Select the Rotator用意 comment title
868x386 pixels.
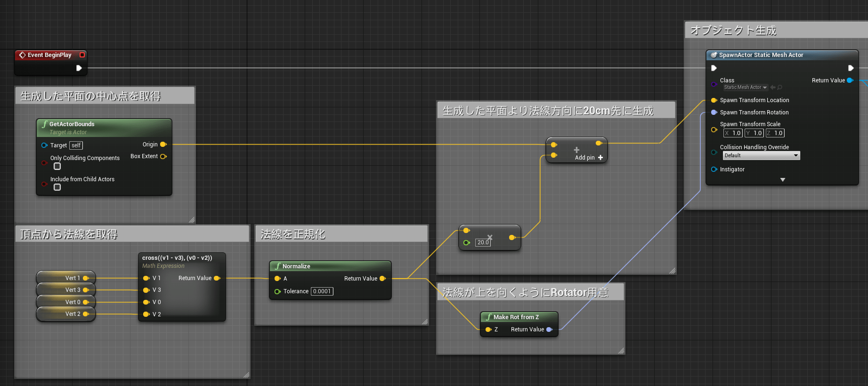(x=525, y=292)
